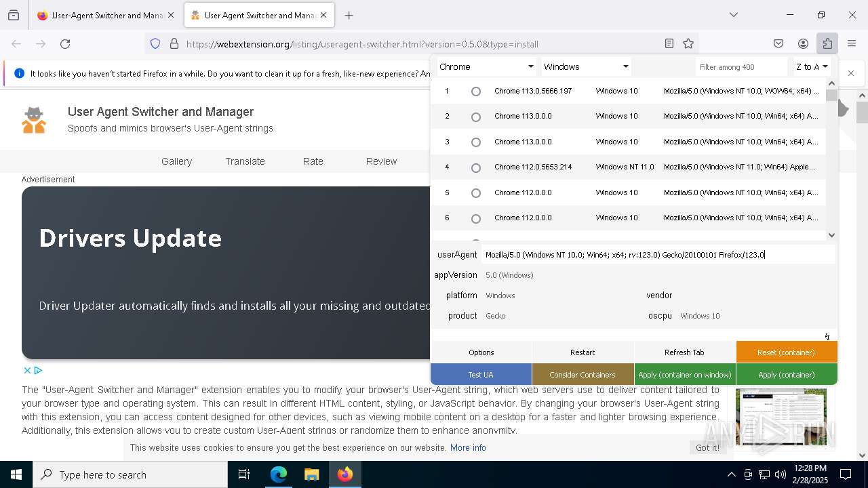Click the Options button
Screen dimensions: 868x488
[481, 352]
